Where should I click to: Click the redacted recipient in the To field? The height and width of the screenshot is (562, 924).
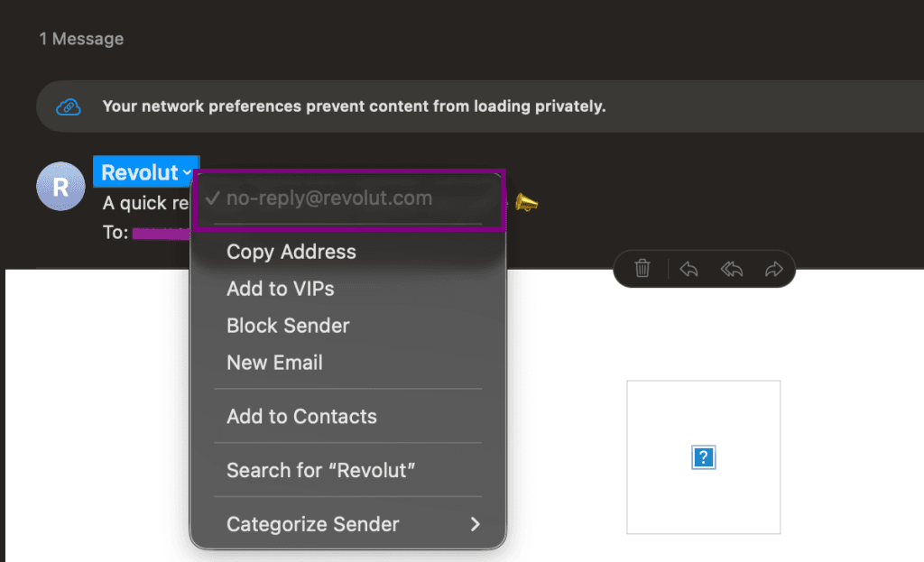tap(162, 232)
